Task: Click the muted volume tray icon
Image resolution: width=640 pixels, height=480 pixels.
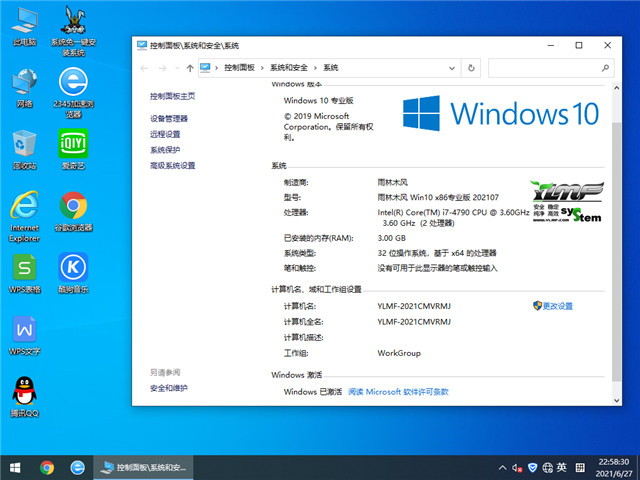Action: click(518, 468)
